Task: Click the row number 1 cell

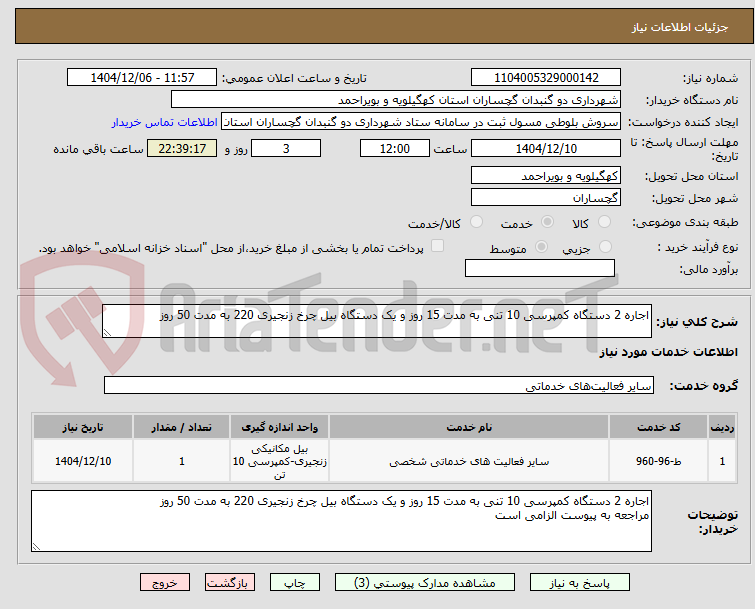Action: (x=722, y=461)
